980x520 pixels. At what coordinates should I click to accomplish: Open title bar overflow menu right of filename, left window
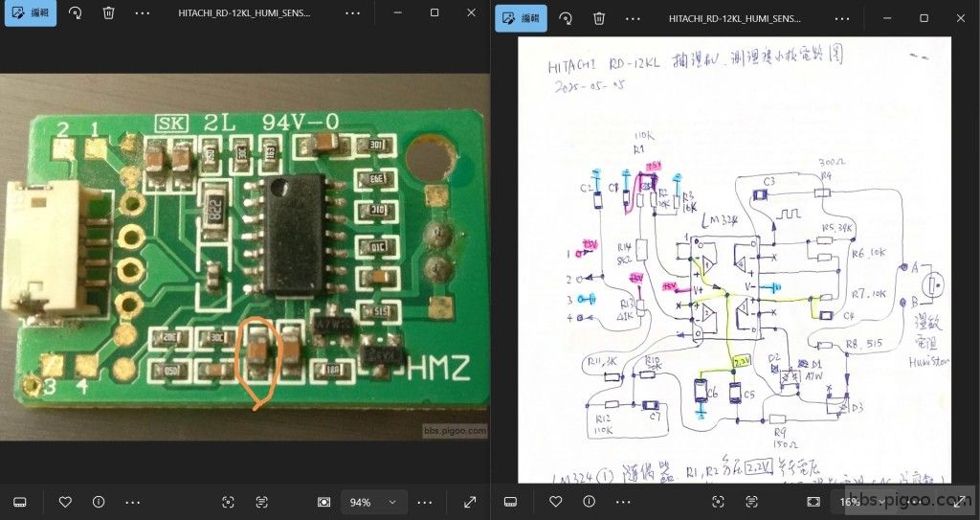(352, 13)
